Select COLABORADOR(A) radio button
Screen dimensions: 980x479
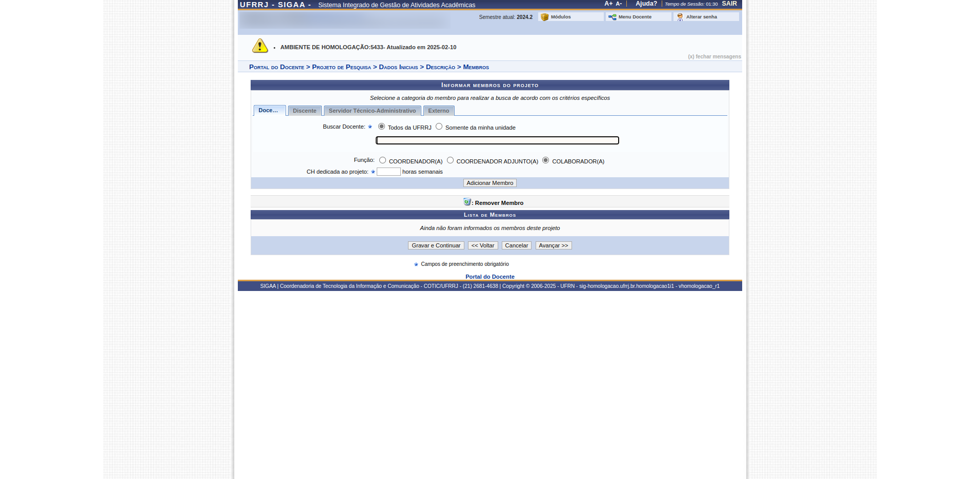pyautogui.click(x=545, y=160)
